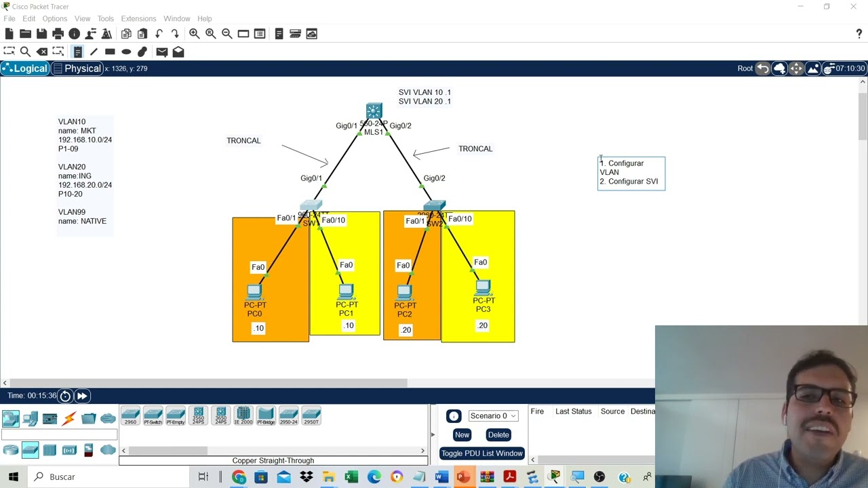Click the Delete scenario button
Image resolution: width=868 pixels, height=488 pixels.
click(498, 435)
